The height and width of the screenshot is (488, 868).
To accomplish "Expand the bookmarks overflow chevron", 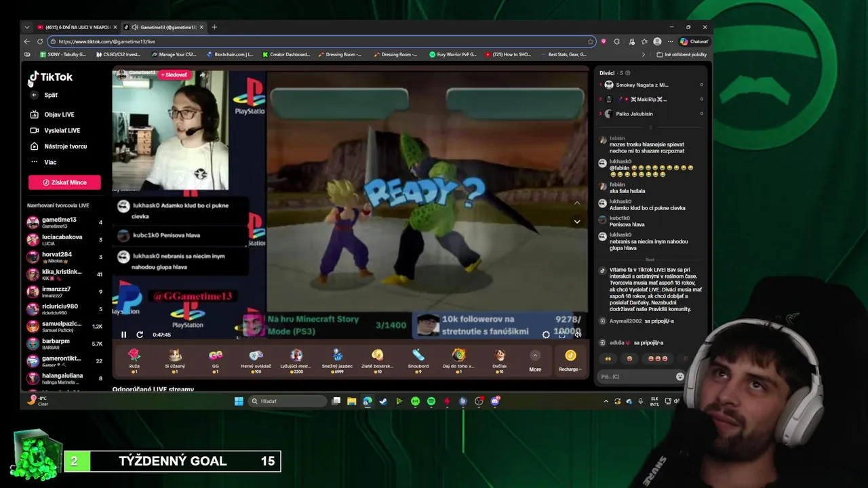I will [644, 54].
